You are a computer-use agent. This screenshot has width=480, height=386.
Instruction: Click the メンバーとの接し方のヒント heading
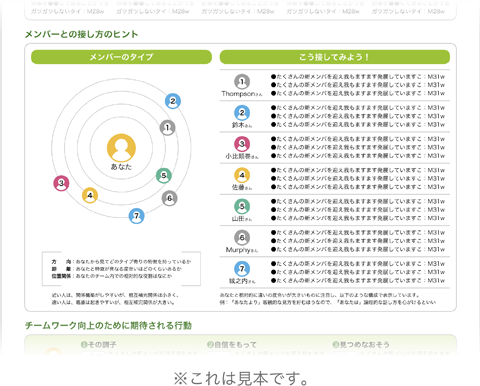click(82, 34)
